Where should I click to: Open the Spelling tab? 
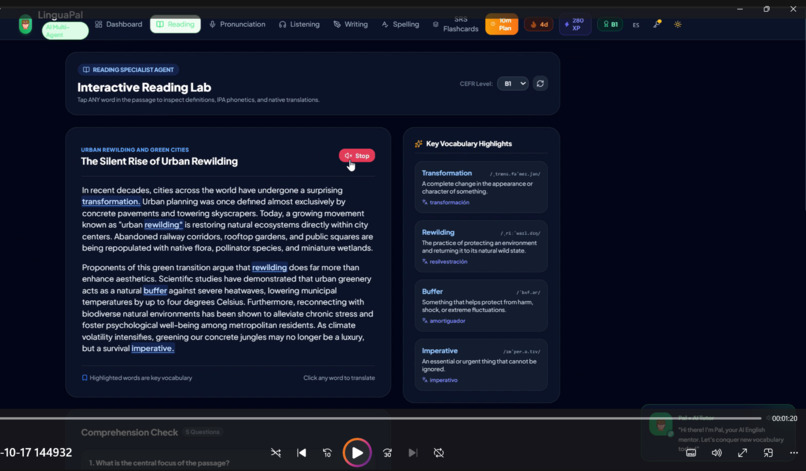point(400,24)
